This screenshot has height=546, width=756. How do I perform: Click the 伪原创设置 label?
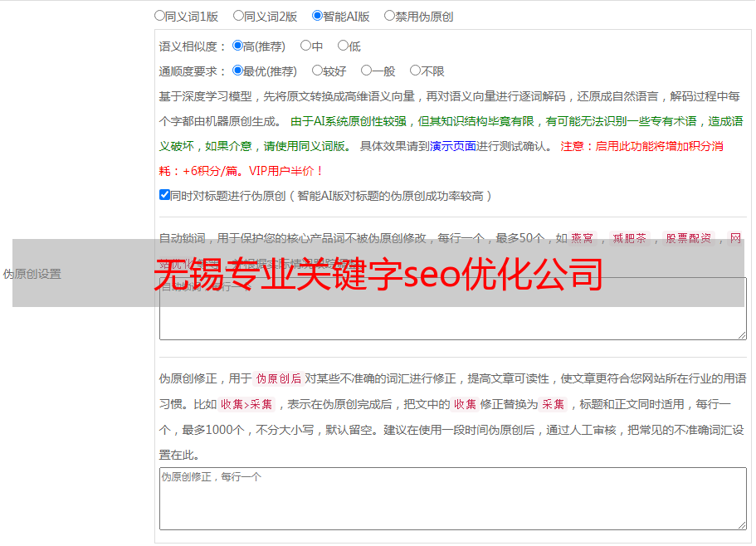tap(32, 274)
